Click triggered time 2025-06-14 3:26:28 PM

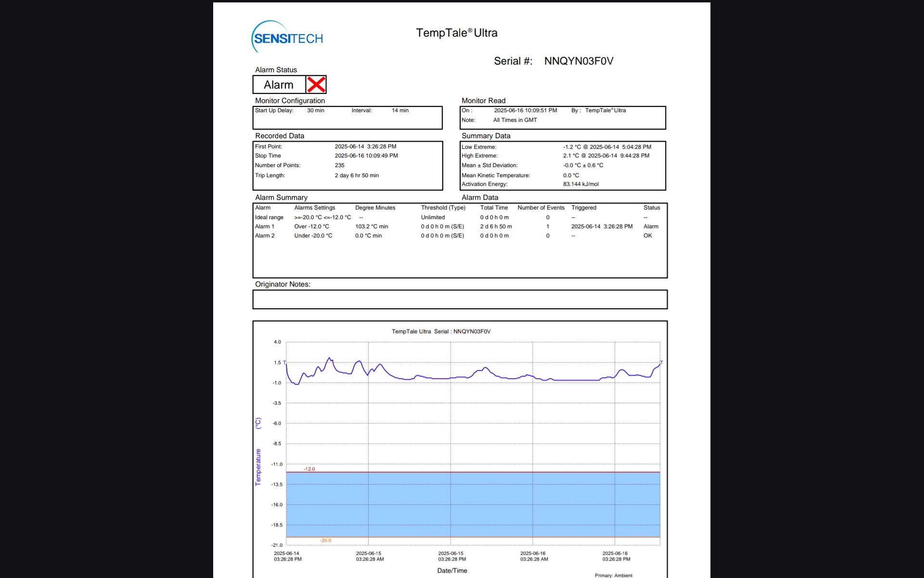[602, 226]
